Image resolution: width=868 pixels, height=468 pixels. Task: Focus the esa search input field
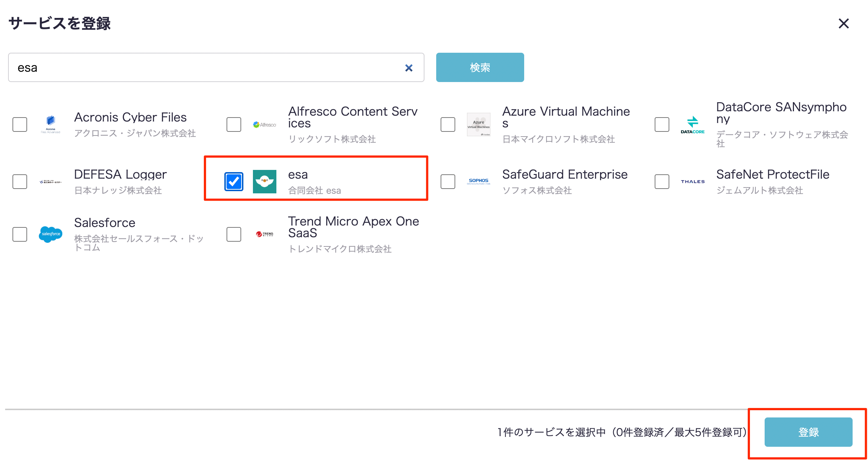coord(205,68)
